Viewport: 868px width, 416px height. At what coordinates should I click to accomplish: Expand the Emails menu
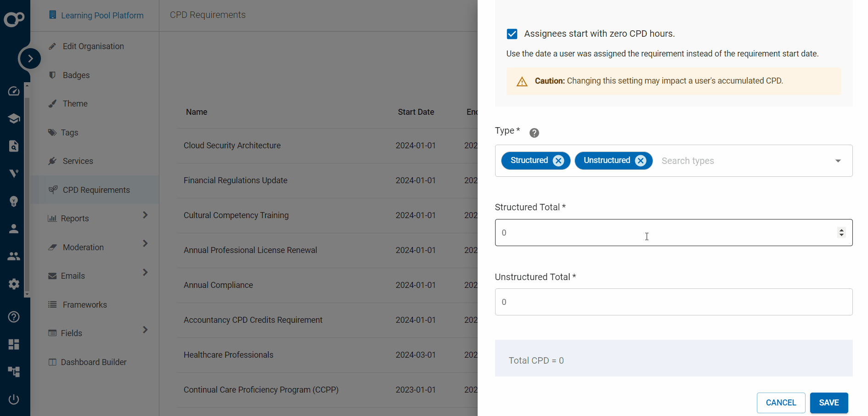point(145,272)
